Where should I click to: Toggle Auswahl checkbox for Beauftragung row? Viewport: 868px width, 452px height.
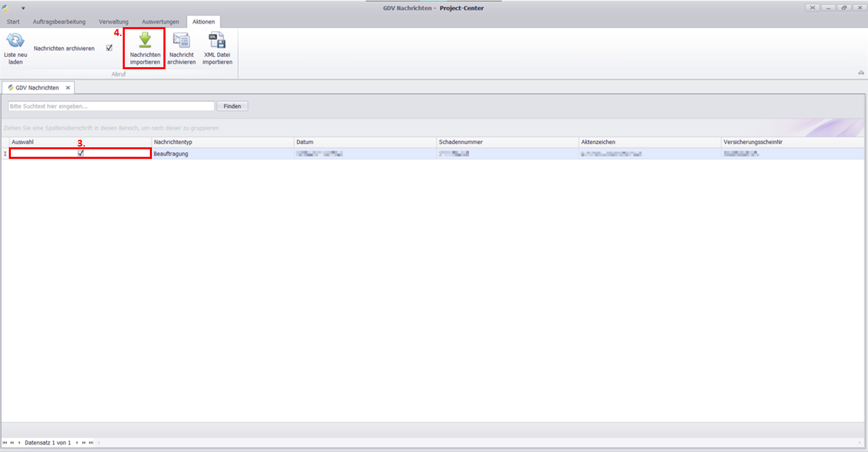tap(81, 154)
